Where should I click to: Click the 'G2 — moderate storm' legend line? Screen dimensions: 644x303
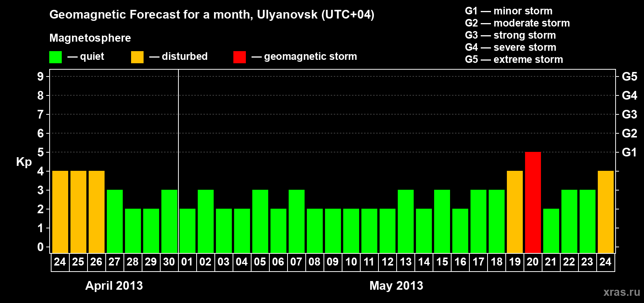tap(517, 23)
